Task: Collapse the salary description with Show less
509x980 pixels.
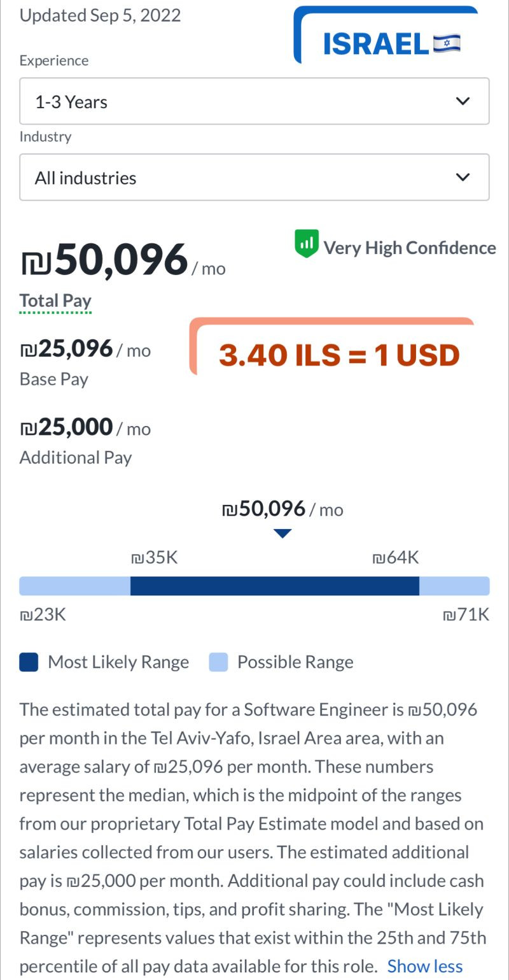Action: click(425, 966)
